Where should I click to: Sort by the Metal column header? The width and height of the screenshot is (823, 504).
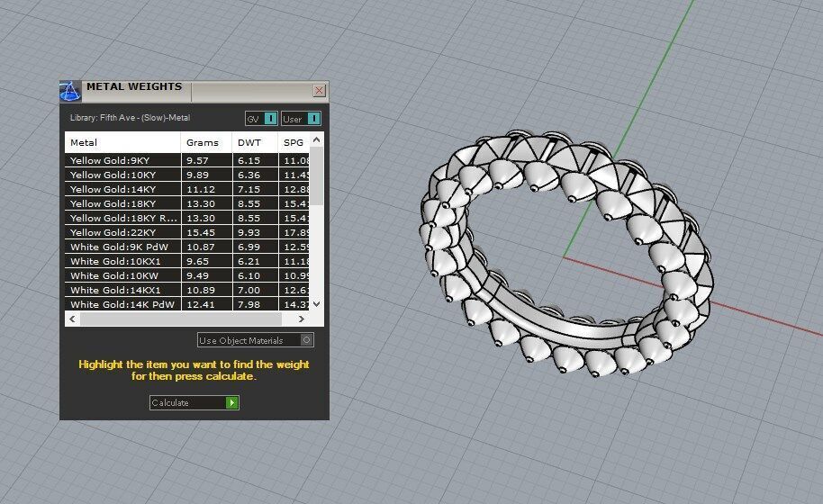point(122,142)
